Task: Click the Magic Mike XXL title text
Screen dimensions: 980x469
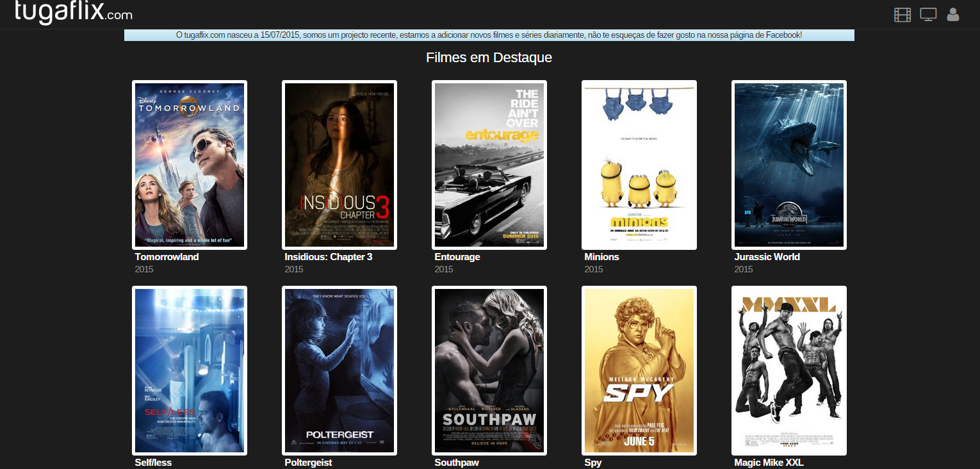Action: pyautogui.click(x=769, y=463)
